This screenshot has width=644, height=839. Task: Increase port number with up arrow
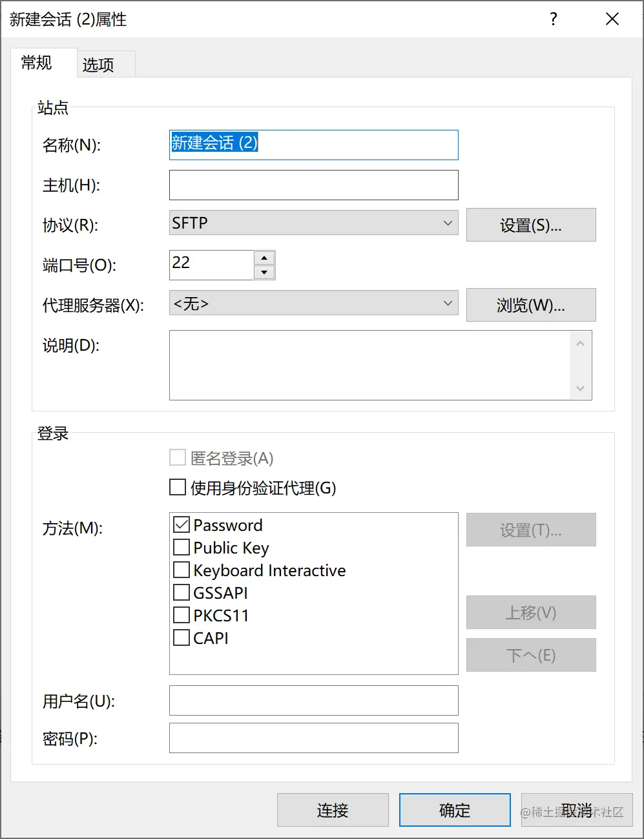pos(264,258)
